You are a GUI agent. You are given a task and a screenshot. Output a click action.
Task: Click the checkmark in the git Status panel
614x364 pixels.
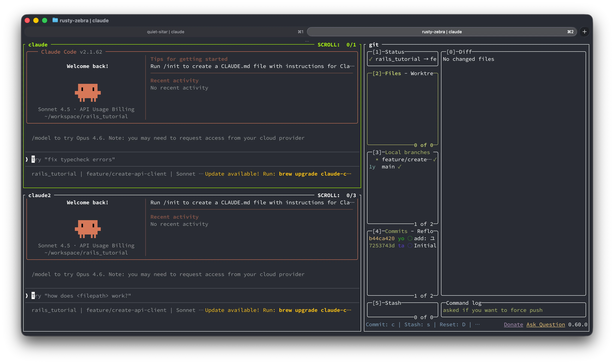click(x=371, y=59)
